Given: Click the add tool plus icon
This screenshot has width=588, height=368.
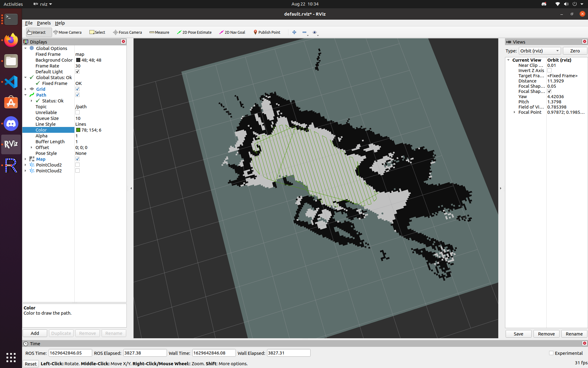Looking at the screenshot, I should pyautogui.click(x=294, y=32).
